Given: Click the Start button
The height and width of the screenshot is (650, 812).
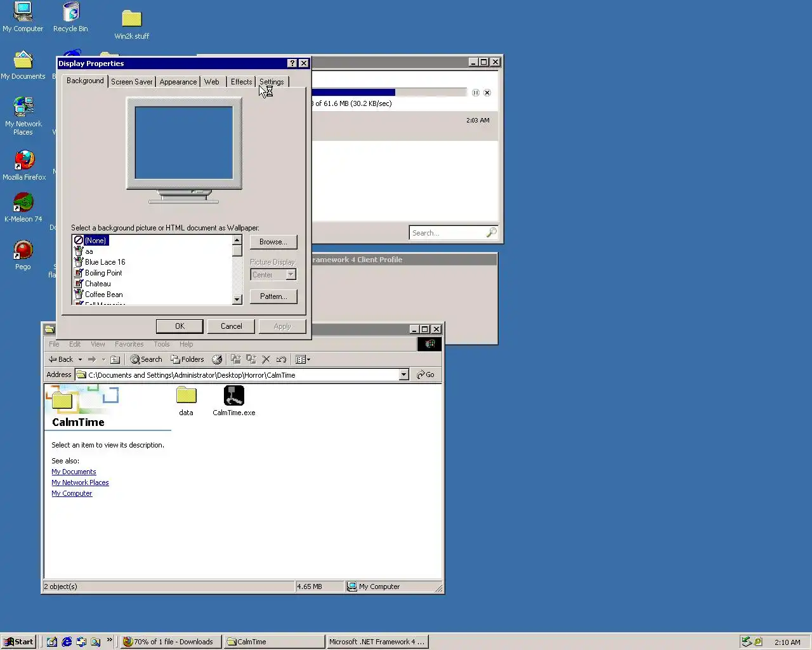Looking at the screenshot, I should (x=19, y=642).
